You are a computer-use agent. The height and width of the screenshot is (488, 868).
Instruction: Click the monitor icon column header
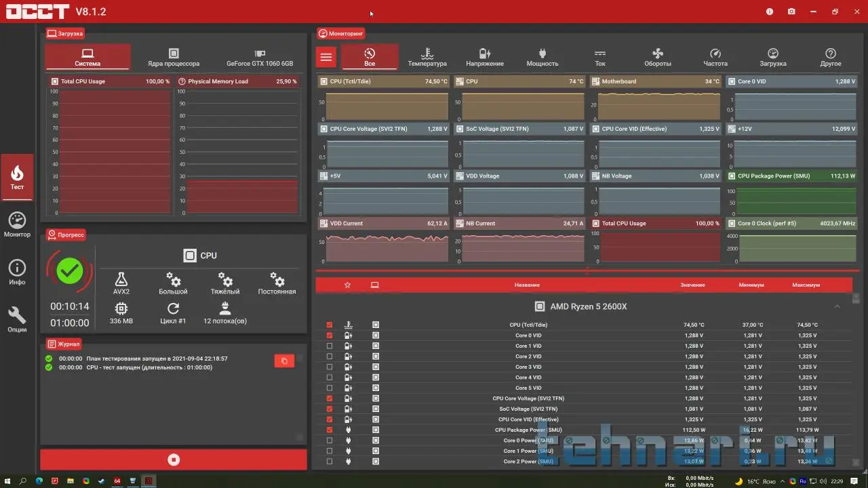[x=375, y=285]
